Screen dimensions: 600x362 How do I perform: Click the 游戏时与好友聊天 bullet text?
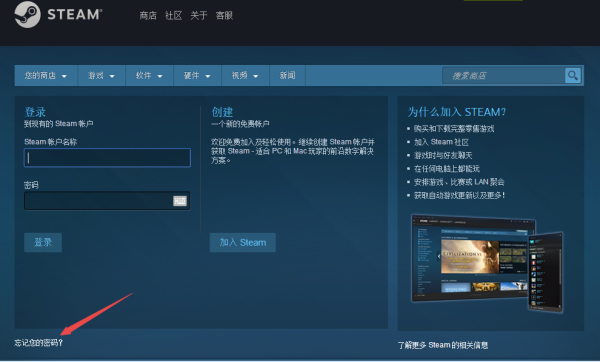[x=443, y=155]
